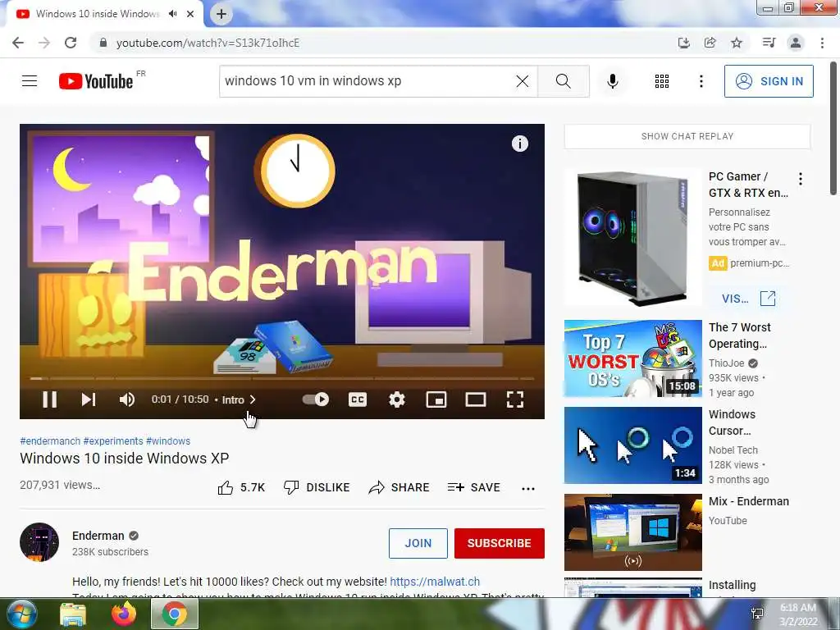Clear the search box text
The width and height of the screenshot is (840, 630).
(523, 81)
